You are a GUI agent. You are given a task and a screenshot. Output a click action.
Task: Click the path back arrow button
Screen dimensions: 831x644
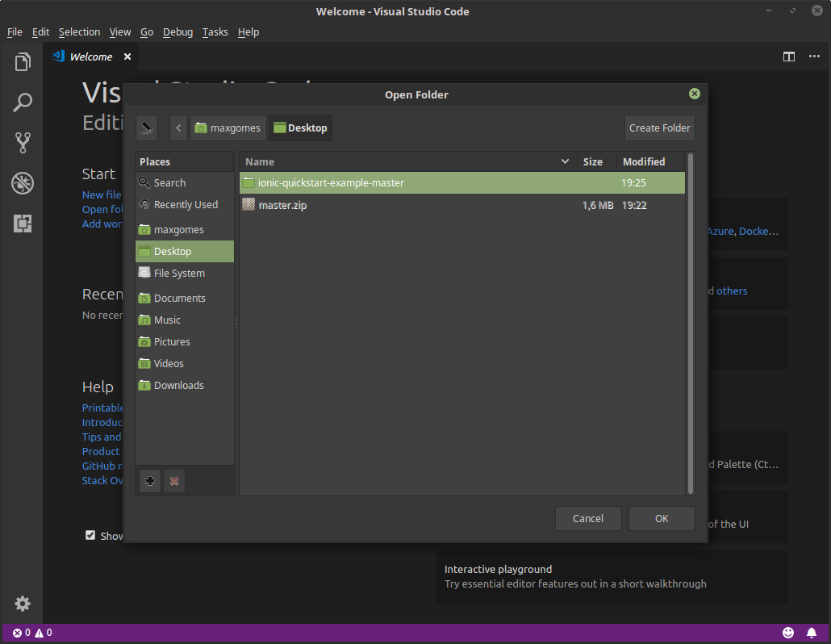(x=178, y=128)
